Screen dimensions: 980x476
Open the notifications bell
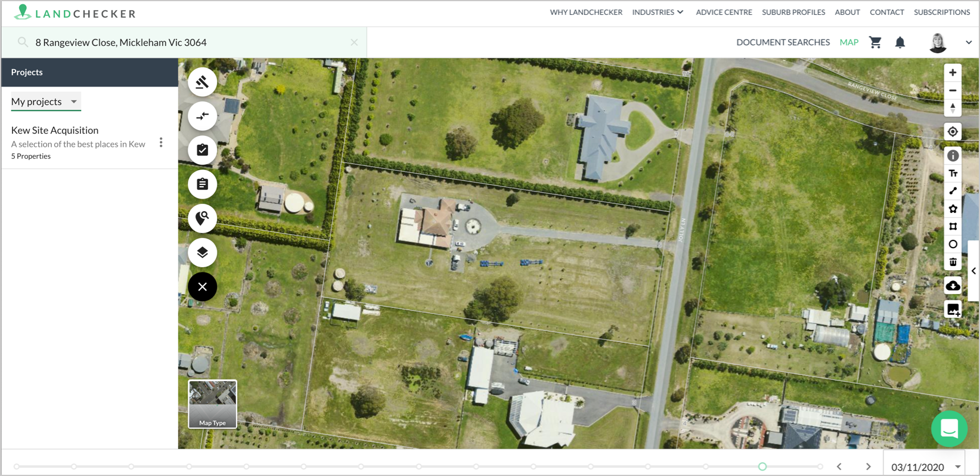point(900,42)
